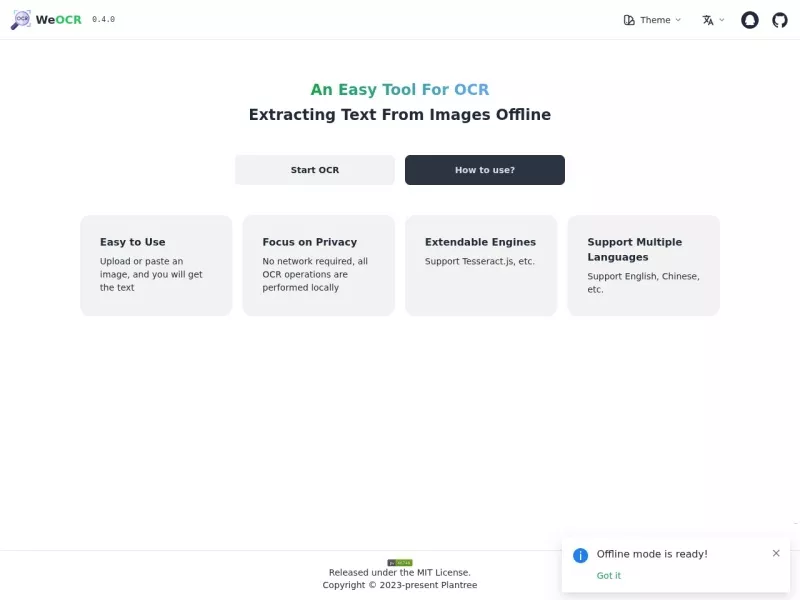Click 'Support English, Chinese, etc.' description

pyautogui.click(x=643, y=283)
